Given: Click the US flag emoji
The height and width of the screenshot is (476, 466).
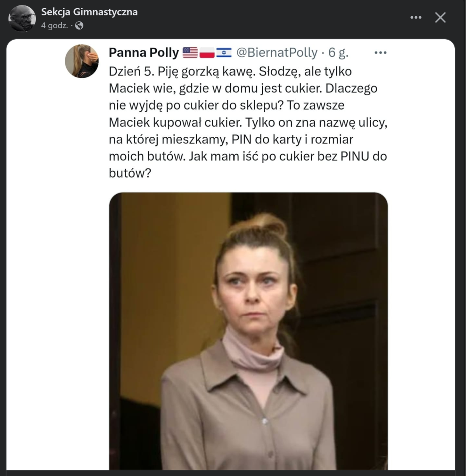Looking at the screenshot, I should (x=190, y=52).
